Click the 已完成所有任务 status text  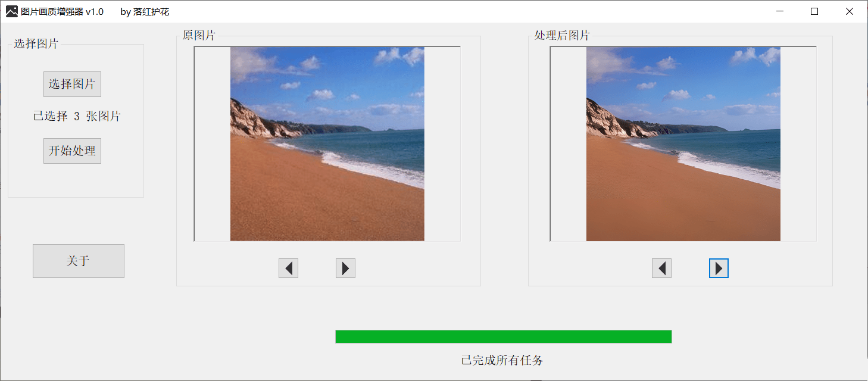502,360
